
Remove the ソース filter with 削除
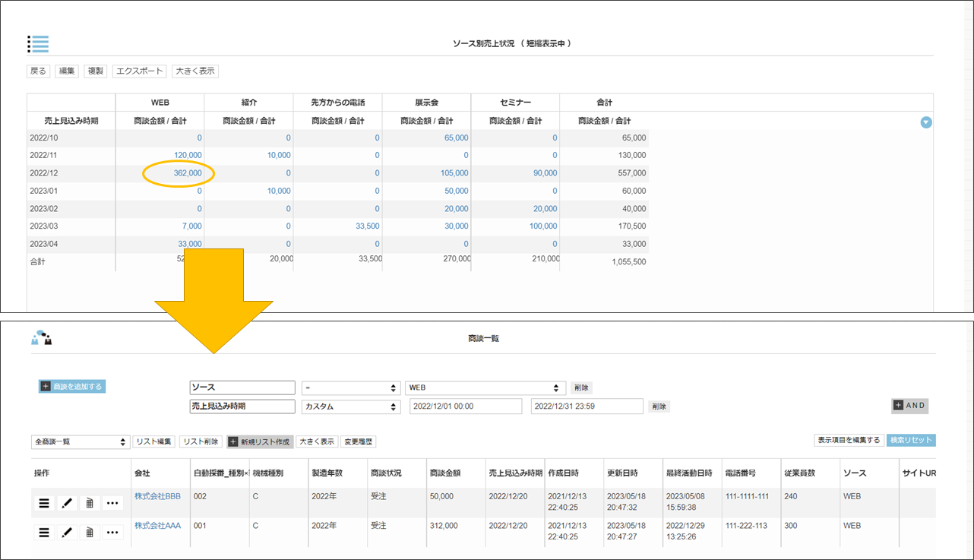580,388
